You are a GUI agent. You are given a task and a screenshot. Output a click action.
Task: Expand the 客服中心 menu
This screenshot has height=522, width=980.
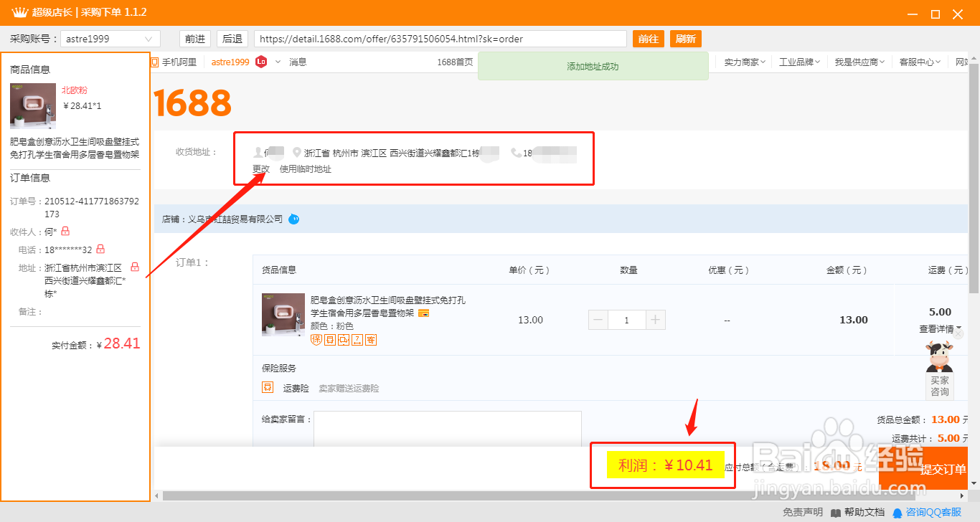(x=920, y=62)
